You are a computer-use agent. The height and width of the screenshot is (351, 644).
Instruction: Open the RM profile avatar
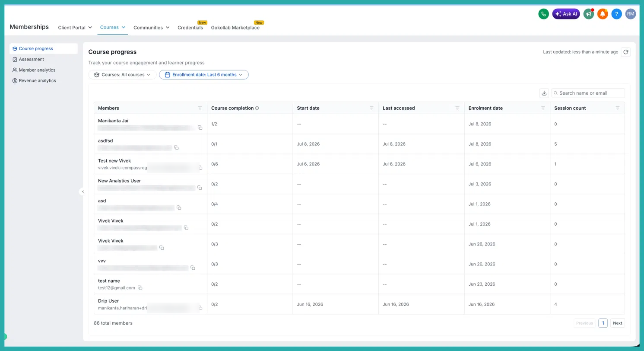(631, 14)
